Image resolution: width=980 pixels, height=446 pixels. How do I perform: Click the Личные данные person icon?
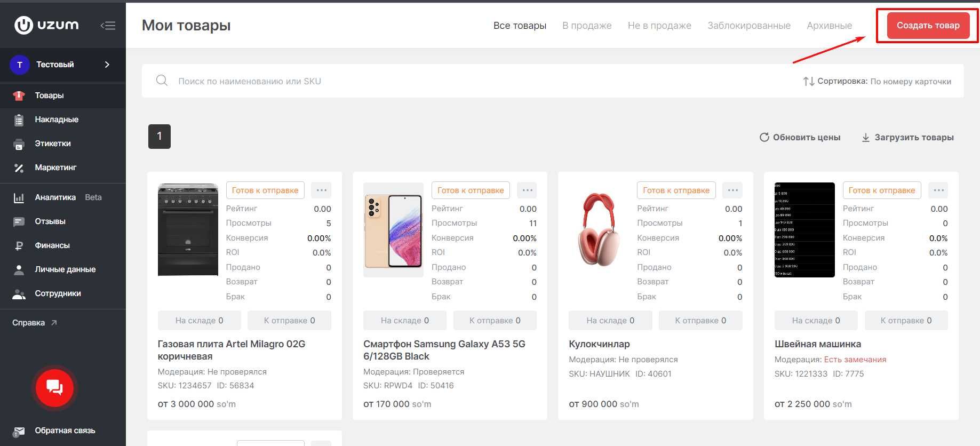pos(19,269)
